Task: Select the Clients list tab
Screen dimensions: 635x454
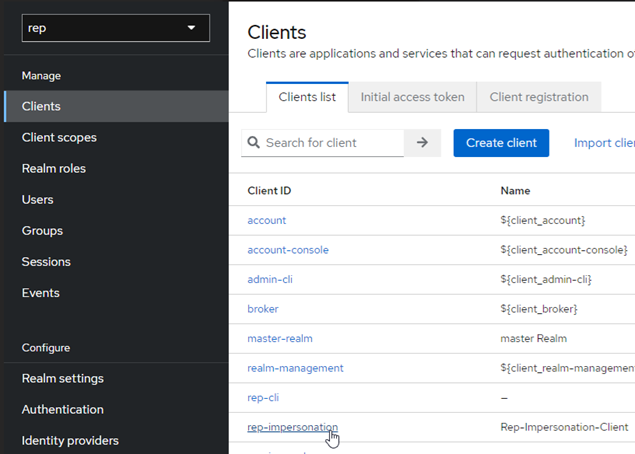Action: (307, 97)
